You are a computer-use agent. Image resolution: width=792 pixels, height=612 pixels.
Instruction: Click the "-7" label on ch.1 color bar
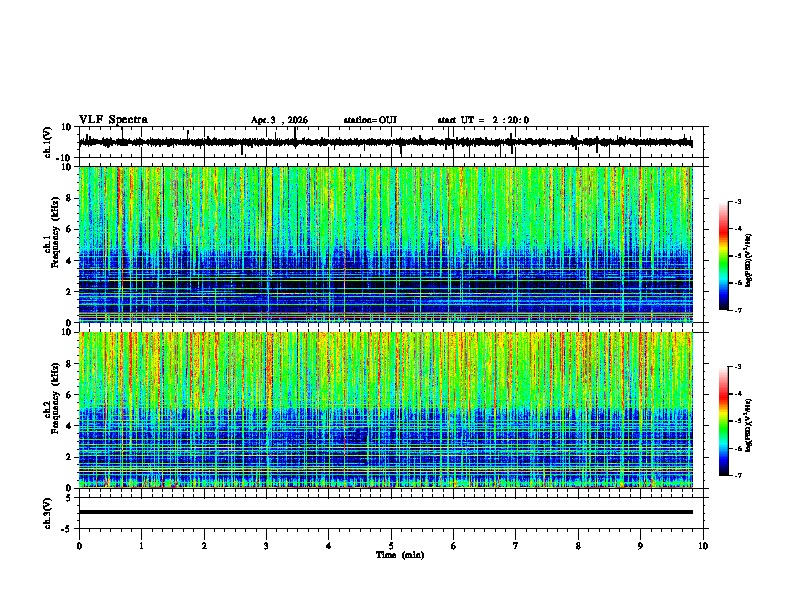(x=737, y=310)
